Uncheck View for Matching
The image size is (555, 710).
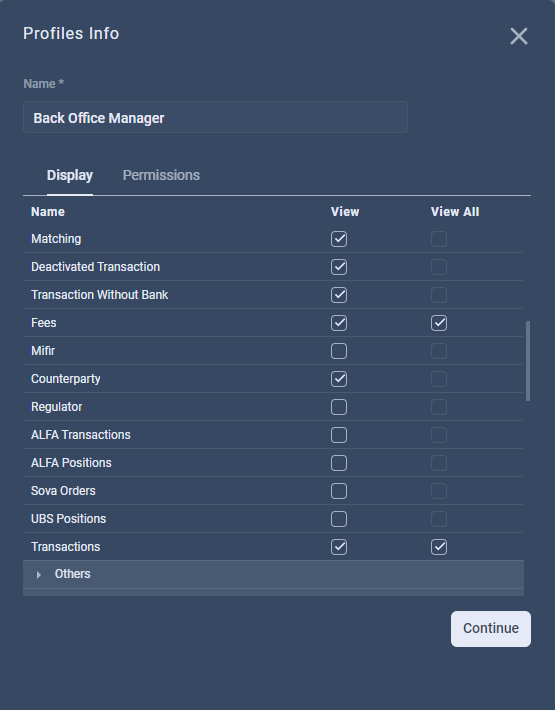pyautogui.click(x=339, y=239)
